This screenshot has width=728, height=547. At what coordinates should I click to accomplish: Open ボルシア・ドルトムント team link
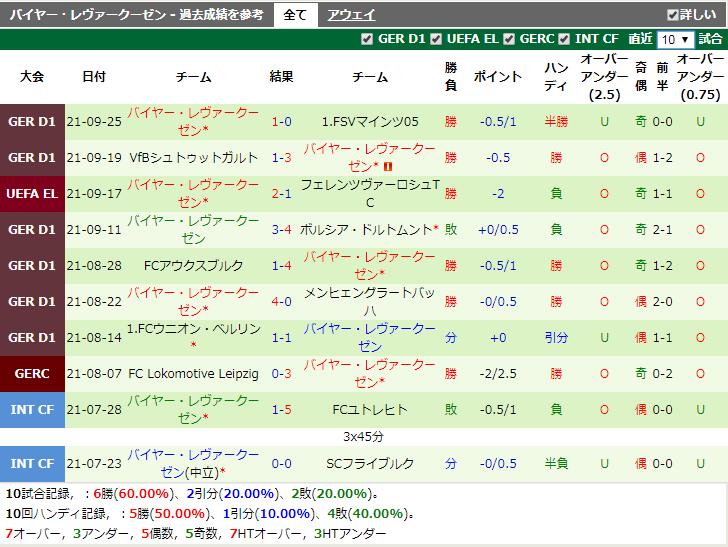(x=366, y=229)
